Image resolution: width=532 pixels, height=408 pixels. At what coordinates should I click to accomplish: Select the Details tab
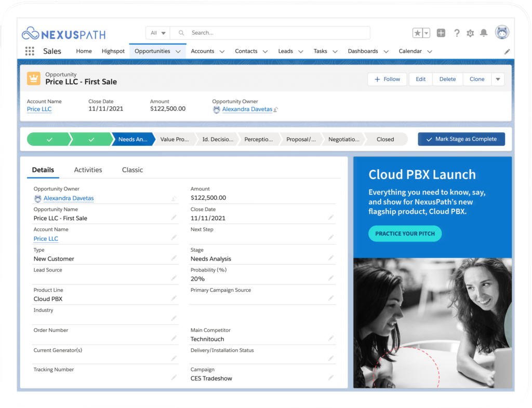pyautogui.click(x=43, y=170)
